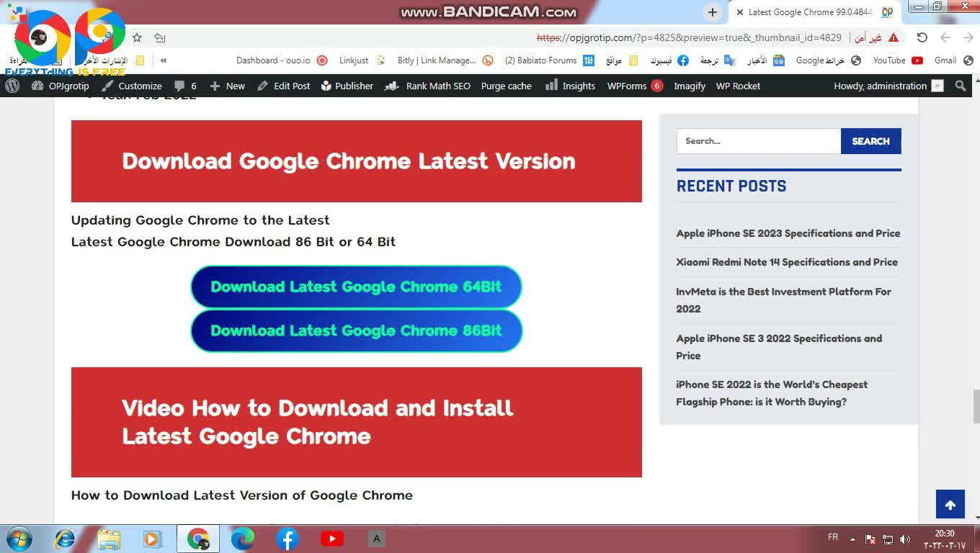Open the comments bubble showing 6

click(185, 86)
